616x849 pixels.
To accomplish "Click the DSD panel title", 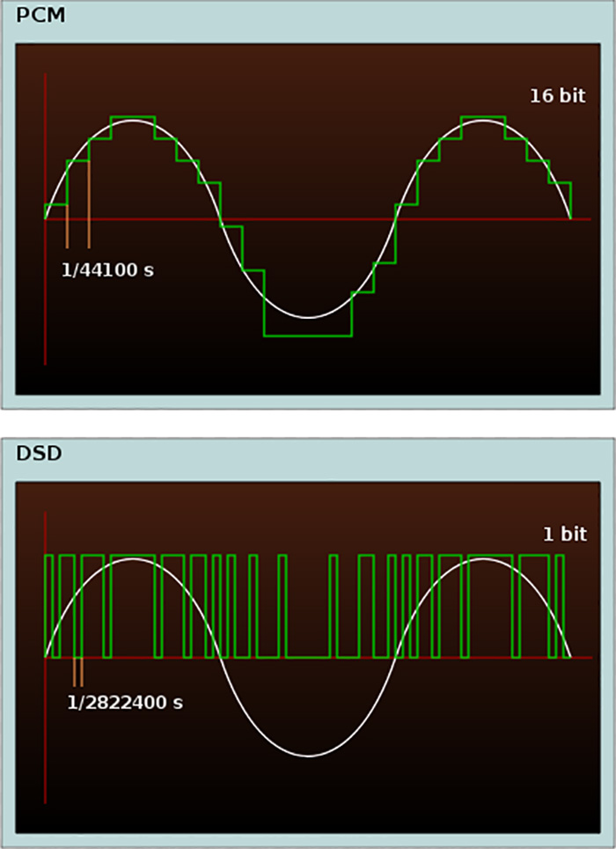I will point(38,454).
